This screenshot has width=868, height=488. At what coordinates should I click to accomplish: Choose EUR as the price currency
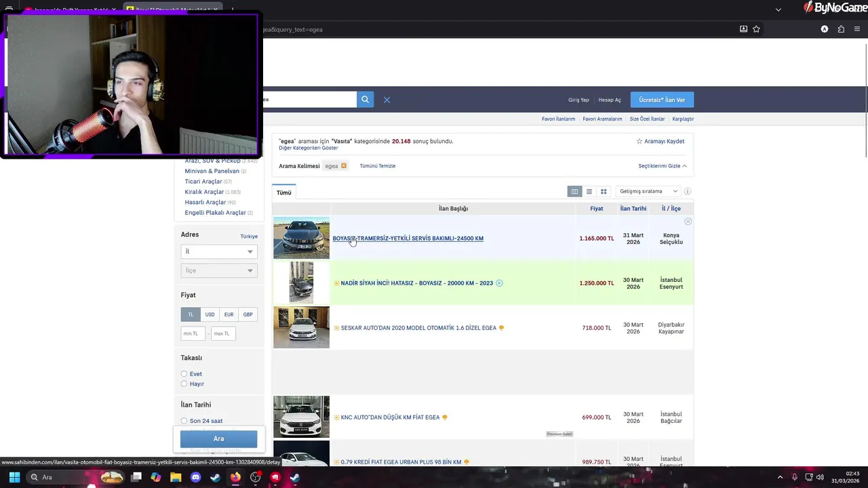(x=229, y=314)
